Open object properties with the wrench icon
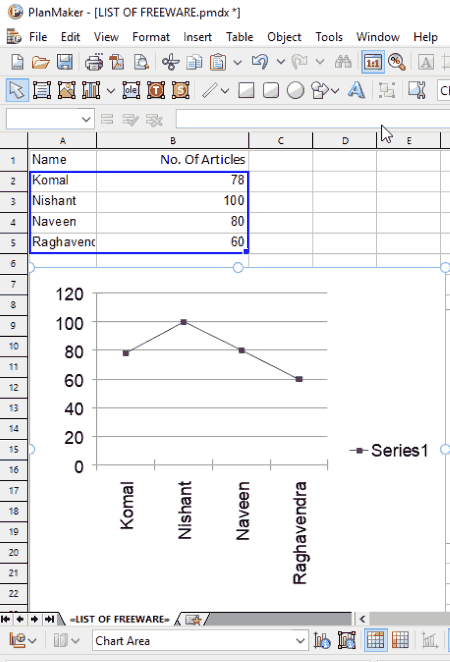Viewport: 450px width, 662px height. tap(417, 90)
